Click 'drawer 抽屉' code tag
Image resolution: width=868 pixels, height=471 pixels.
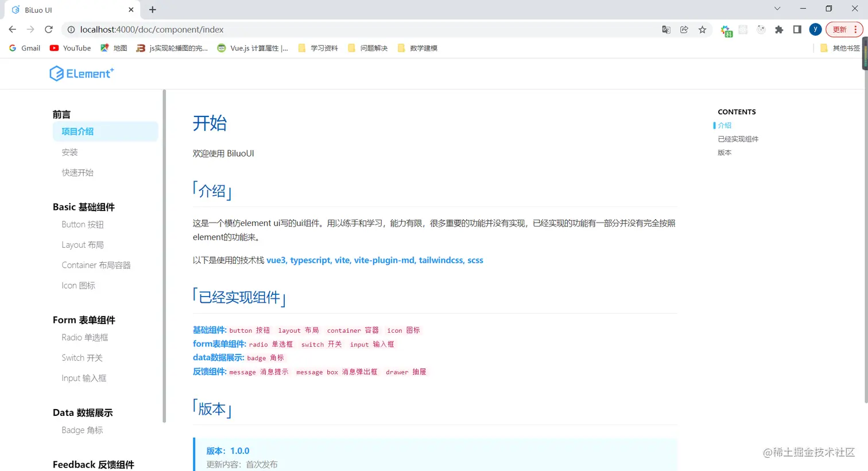[x=406, y=372]
